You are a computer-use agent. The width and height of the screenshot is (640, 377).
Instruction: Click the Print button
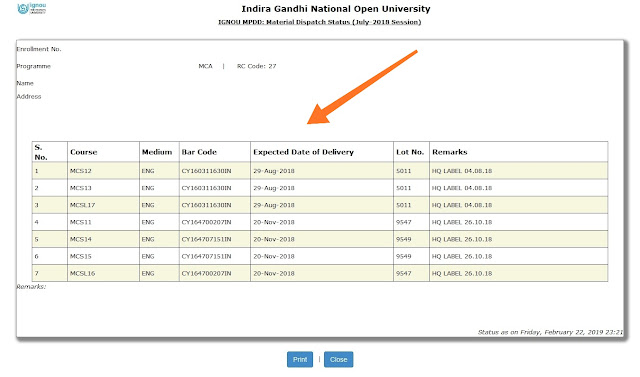300,359
